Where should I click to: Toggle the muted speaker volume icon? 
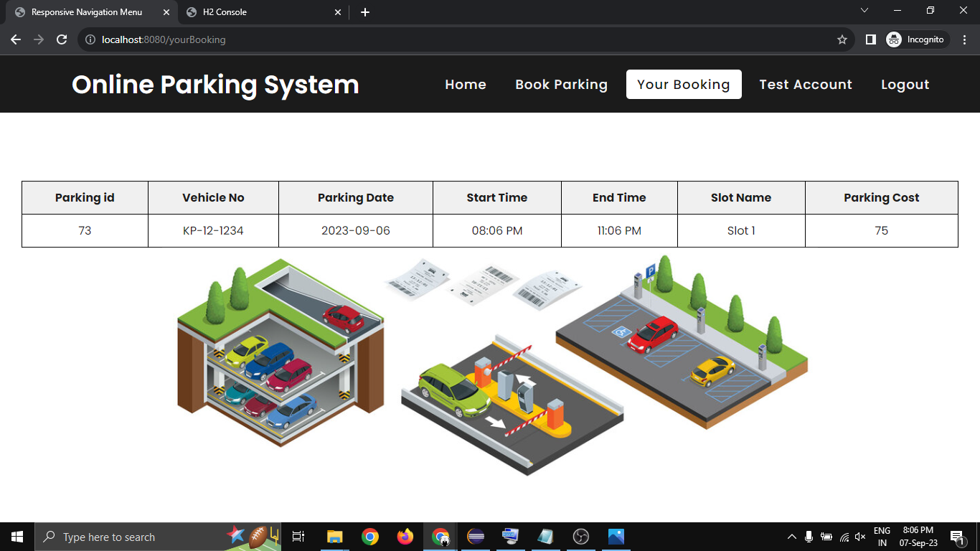[860, 537]
